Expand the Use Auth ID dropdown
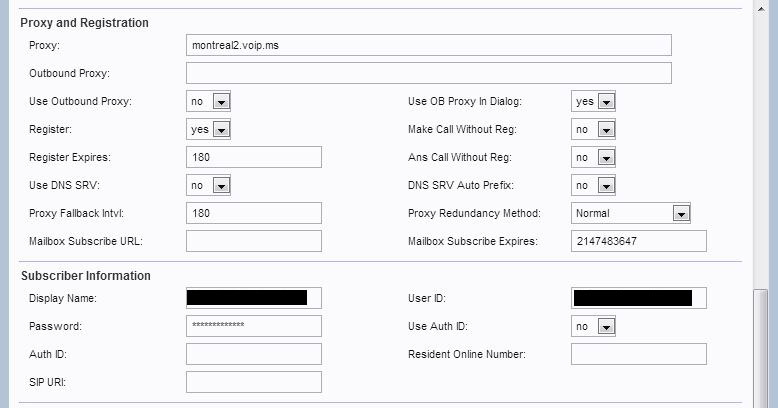The width and height of the screenshot is (778, 408). (593, 326)
